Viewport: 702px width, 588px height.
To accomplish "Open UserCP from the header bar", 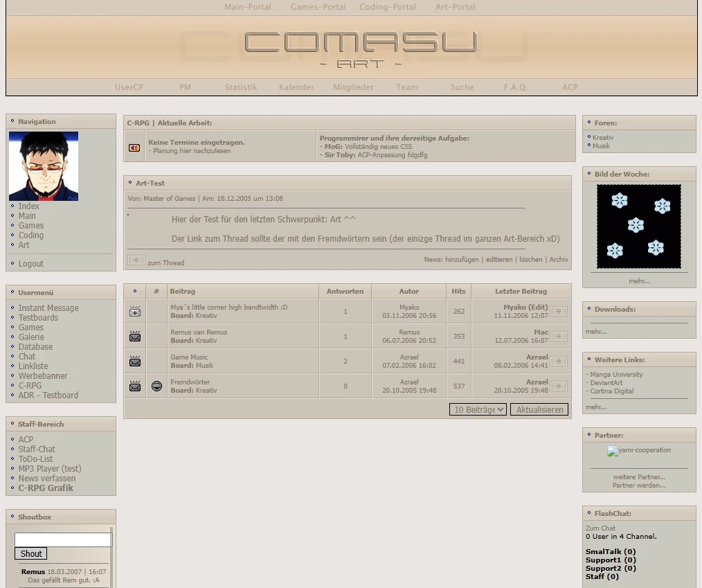I will click(x=129, y=87).
